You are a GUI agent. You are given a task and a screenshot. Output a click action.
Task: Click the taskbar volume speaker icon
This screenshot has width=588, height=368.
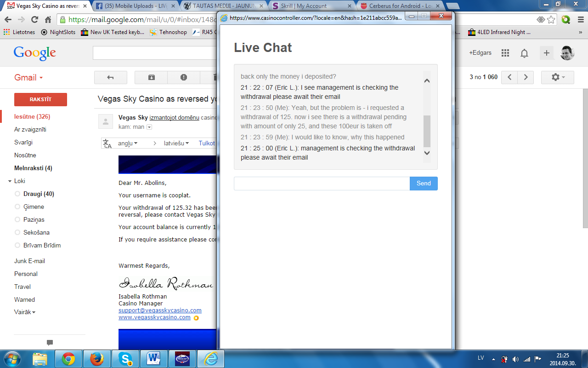click(515, 359)
